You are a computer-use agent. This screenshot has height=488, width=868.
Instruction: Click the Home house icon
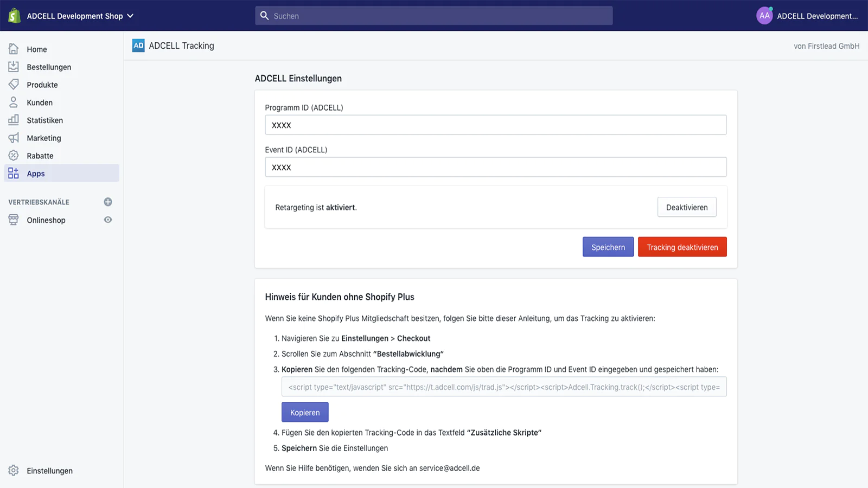[x=14, y=49]
